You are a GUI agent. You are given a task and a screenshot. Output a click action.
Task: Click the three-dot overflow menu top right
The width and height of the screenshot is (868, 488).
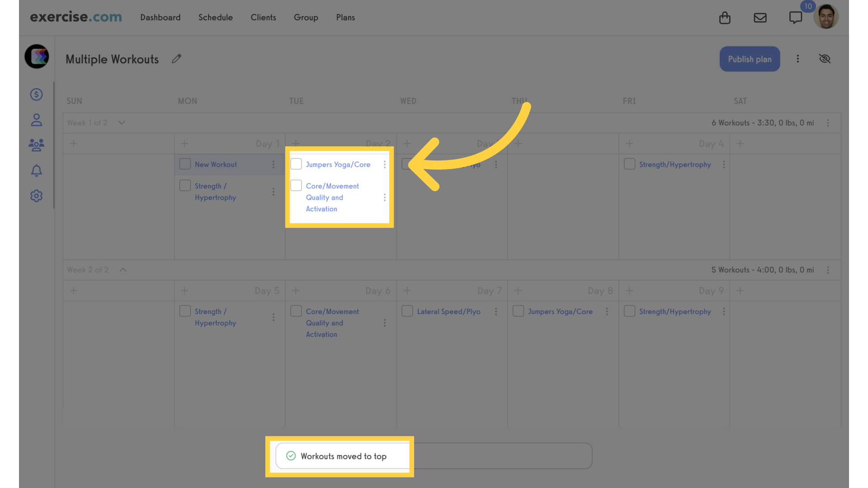pyautogui.click(x=797, y=58)
